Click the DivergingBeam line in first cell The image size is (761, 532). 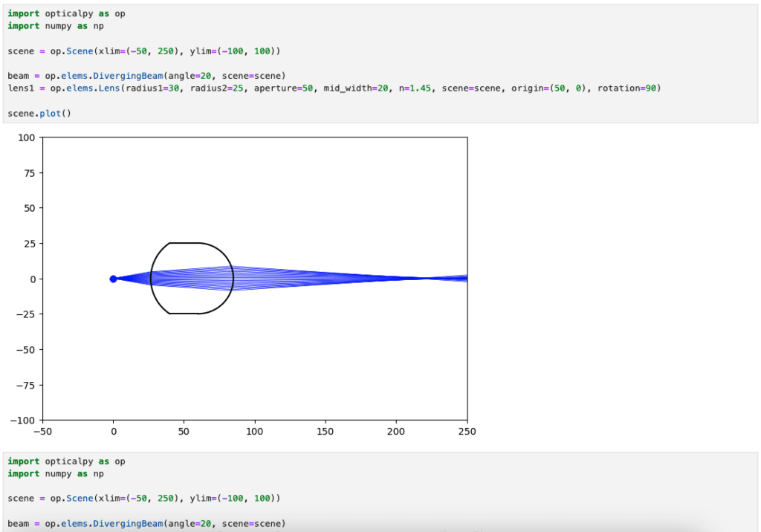pyautogui.click(x=146, y=76)
